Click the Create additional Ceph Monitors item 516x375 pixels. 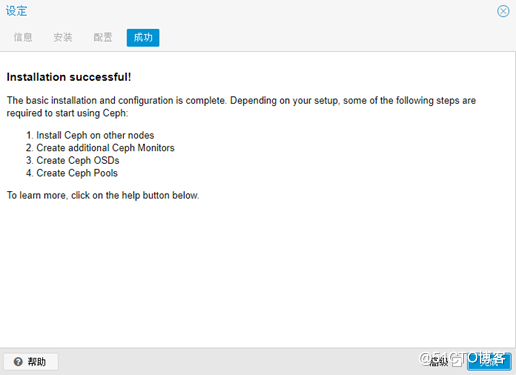[x=105, y=148]
